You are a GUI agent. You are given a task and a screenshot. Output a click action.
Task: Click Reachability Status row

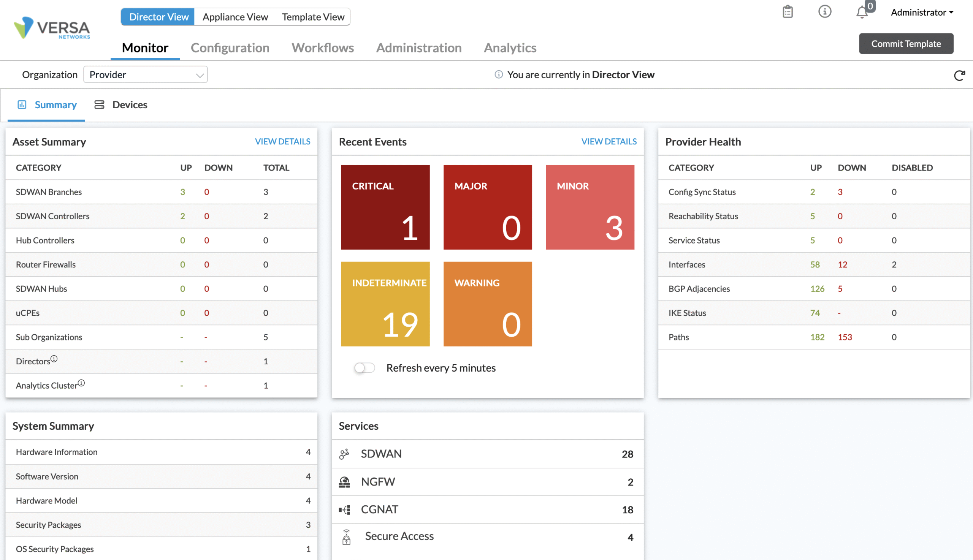point(814,216)
